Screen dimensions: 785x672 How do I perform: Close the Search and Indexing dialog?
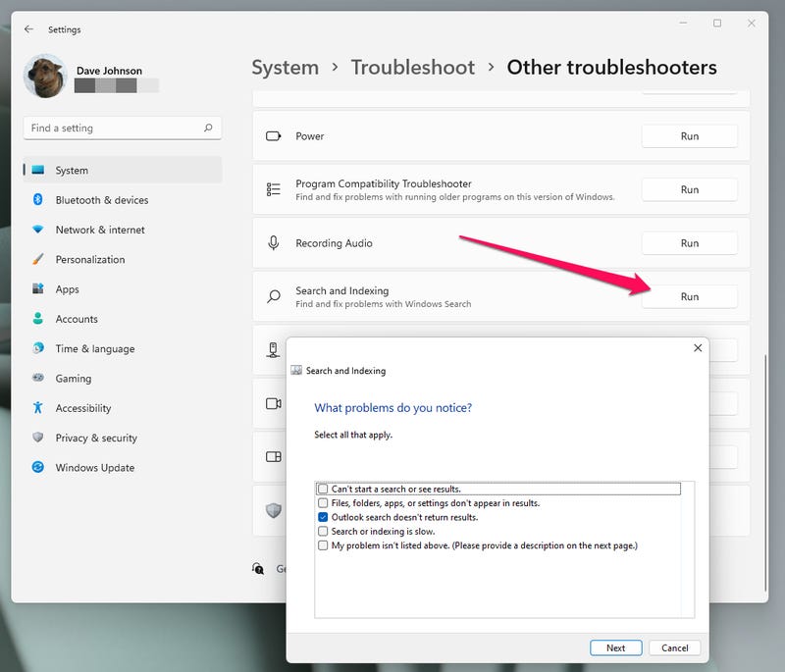(698, 347)
